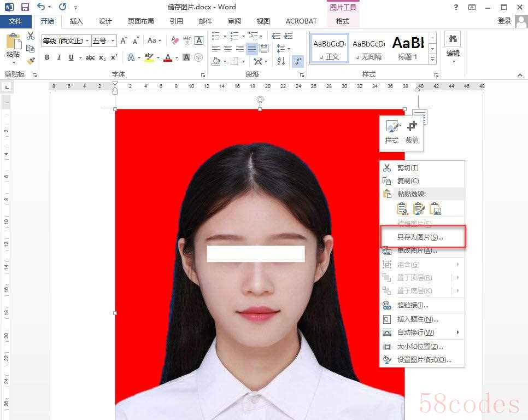The image size is (528, 420).
Task: Toggle italic formatting (I)
Action: click(x=59, y=57)
